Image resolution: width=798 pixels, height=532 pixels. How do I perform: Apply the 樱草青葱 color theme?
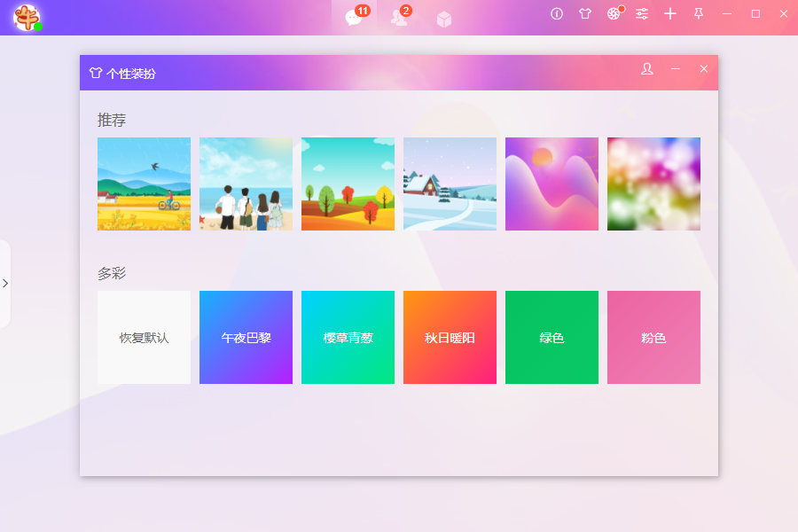pyautogui.click(x=348, y=338)
